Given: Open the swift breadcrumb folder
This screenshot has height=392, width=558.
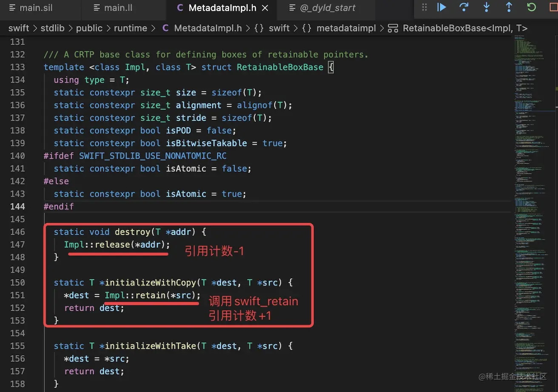Looking at the screenshot, I should tap(19, 28).
